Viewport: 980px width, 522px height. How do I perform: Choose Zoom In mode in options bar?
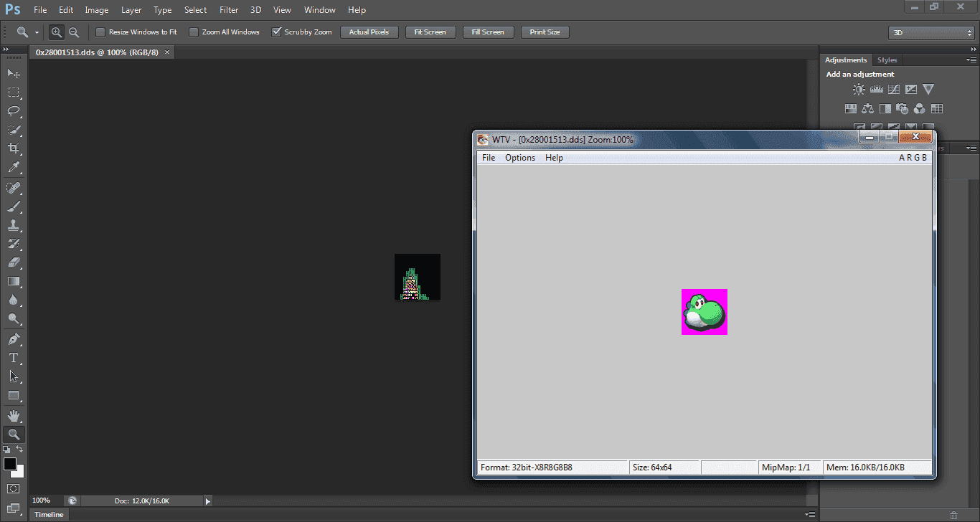[57, 32]
